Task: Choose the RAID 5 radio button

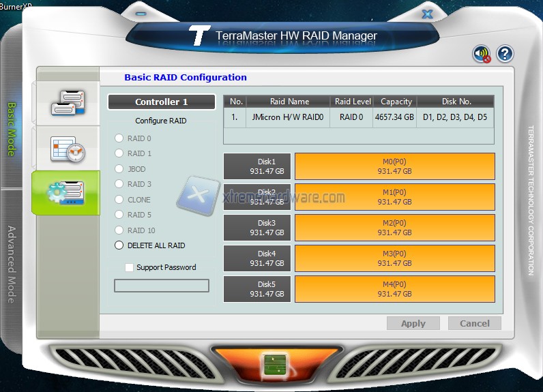Action: tap(119, 215)
